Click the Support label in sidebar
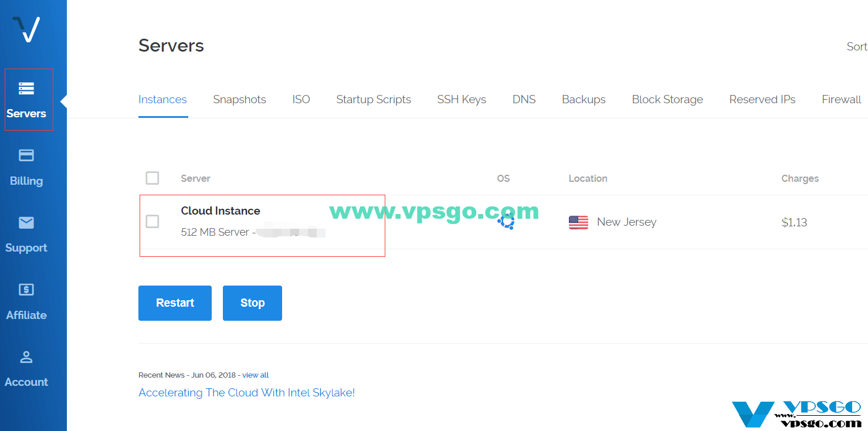868x431 pixels. (x=26, y=248)
